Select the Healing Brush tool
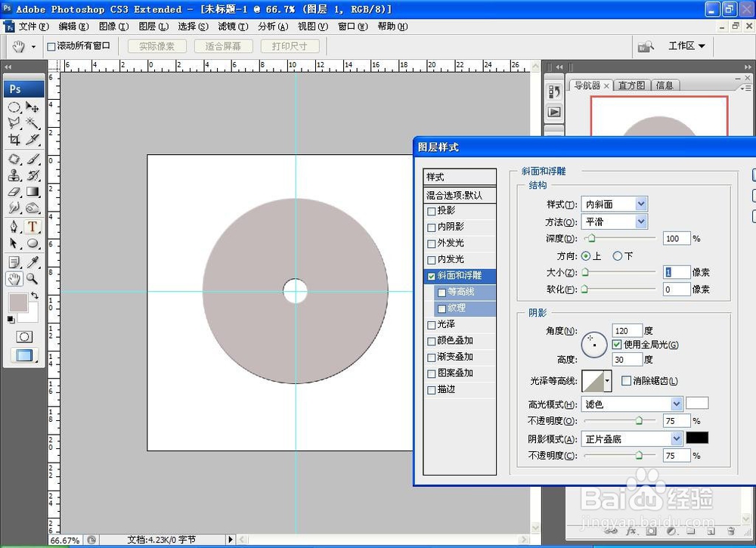 pyautogui.click(x=14, y=159)
